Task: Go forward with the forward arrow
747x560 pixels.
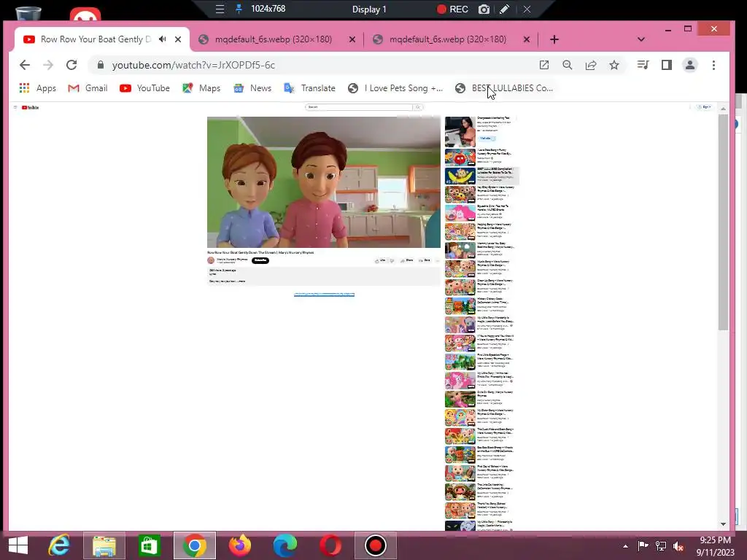Action: [48, 65]
